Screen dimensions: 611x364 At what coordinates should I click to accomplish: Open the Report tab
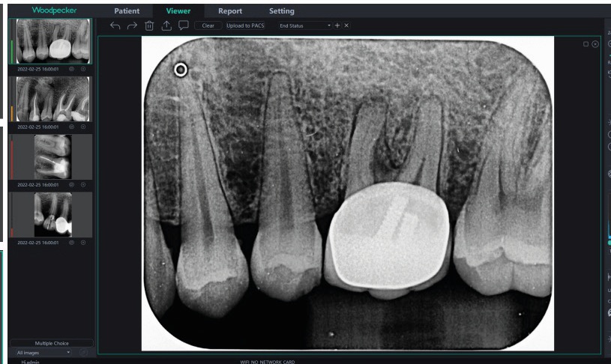pyautogui.click(x=229, y=11)
